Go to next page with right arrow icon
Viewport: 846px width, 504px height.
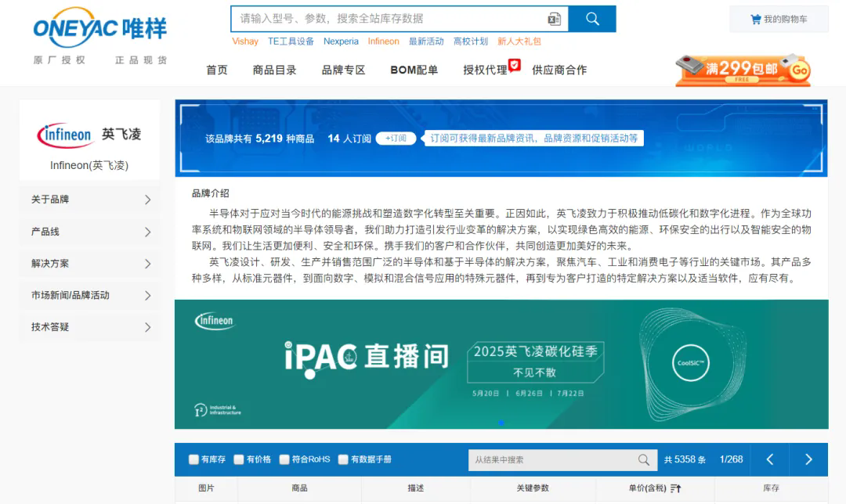click(808, 459)
